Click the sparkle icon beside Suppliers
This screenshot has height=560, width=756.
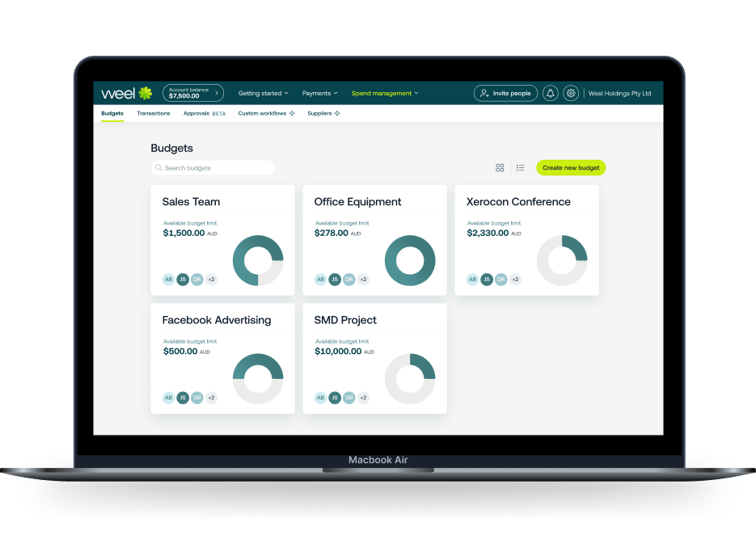(337, 113)
